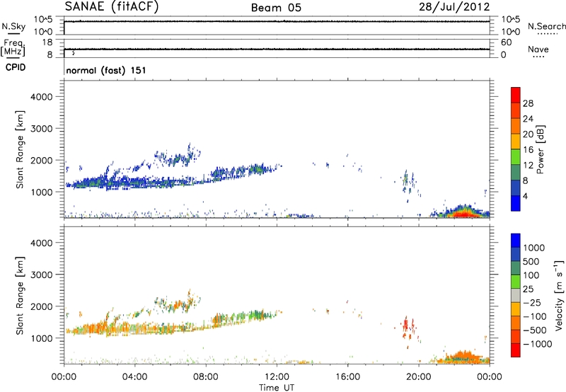566x392 pixels.
Task: Click the 4 tick on Power colorbar
Action: point(526,196)
